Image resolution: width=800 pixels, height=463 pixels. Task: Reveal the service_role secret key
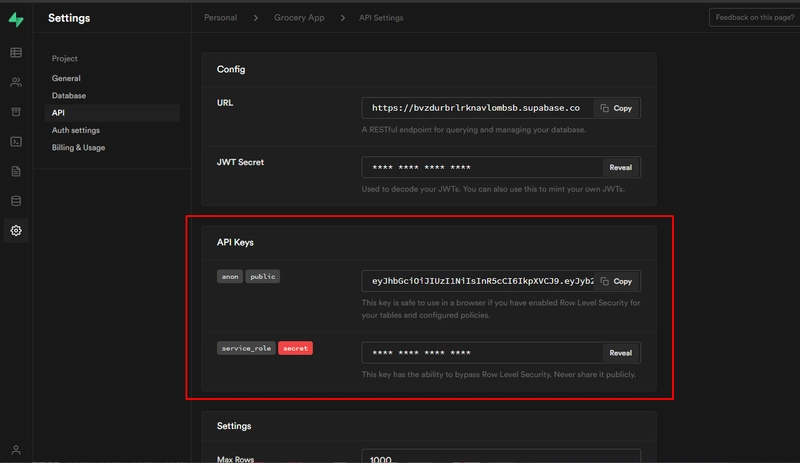pyautogui.click(x=620, y=353)
